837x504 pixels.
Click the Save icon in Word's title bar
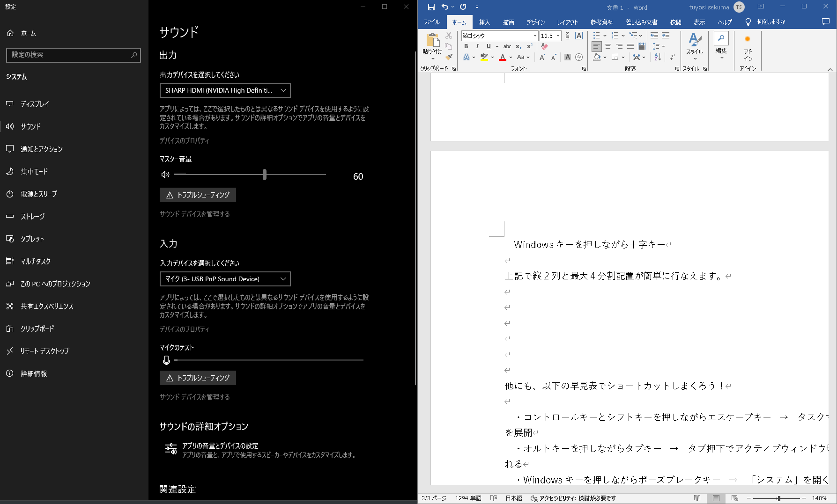[431, 7]
